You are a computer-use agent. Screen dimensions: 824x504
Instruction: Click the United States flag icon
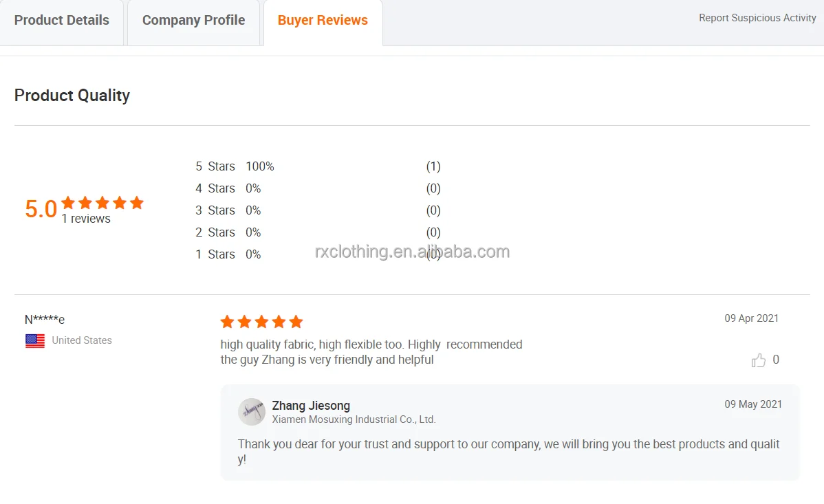(x=35, y=341)
